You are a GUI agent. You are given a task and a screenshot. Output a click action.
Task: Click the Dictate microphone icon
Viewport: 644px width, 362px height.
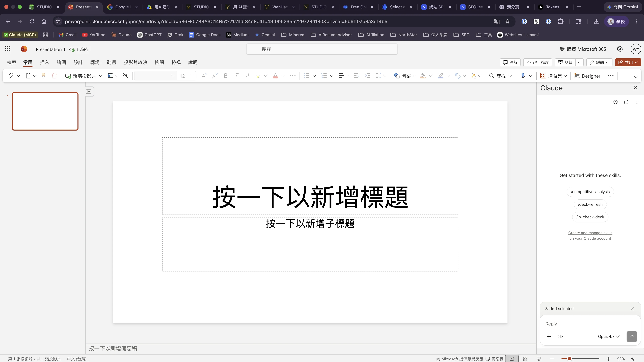coord(523,76)
